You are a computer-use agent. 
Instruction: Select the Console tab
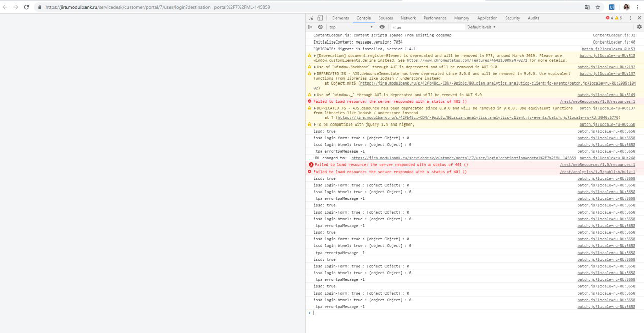coord(363,18)
